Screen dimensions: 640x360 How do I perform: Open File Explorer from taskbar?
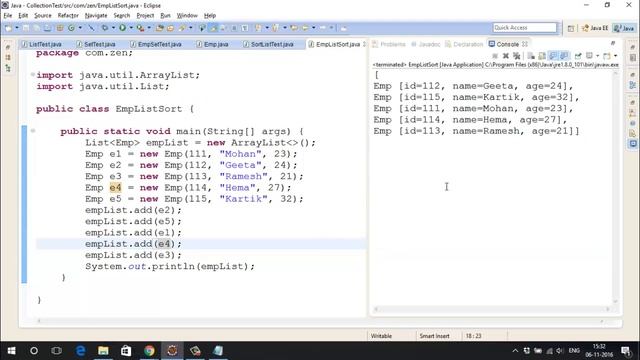tap(103, 351)
